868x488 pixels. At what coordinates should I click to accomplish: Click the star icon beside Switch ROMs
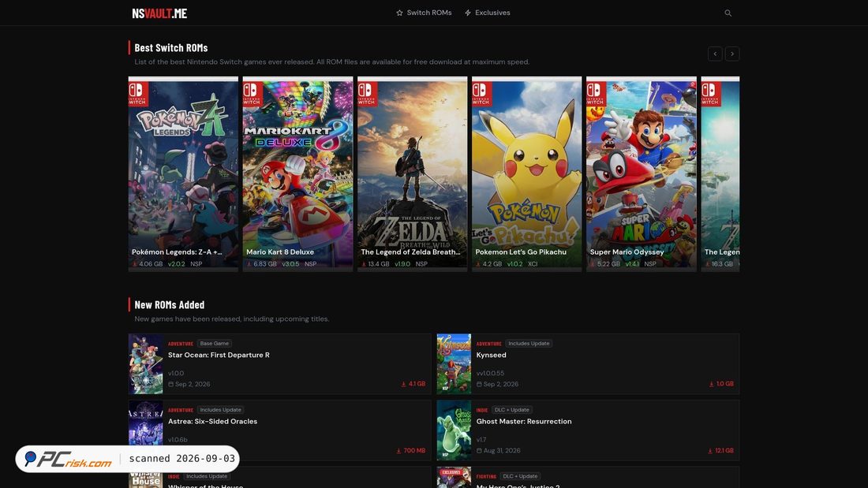400,13
